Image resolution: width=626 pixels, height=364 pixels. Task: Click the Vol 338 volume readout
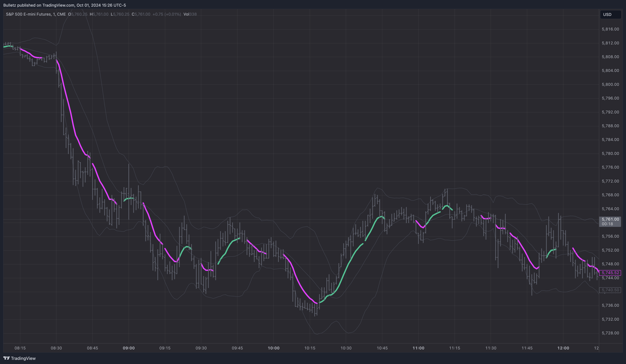190,14
